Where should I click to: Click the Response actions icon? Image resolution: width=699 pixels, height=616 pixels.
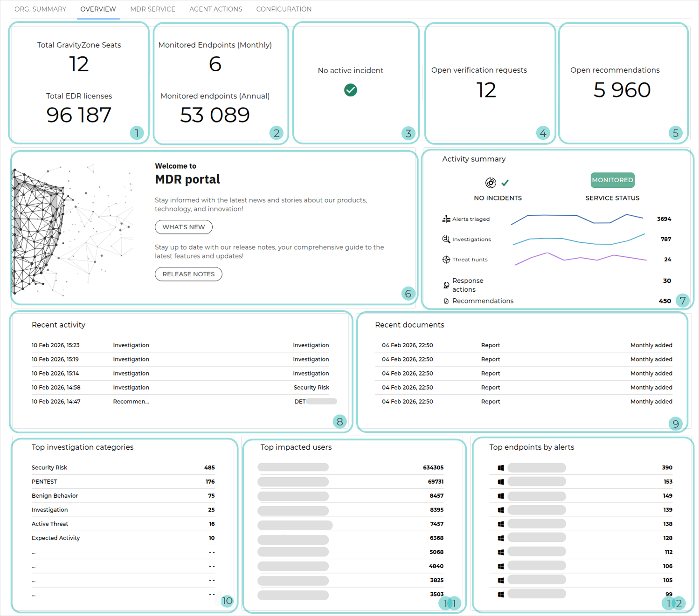[x=446, y=285]
